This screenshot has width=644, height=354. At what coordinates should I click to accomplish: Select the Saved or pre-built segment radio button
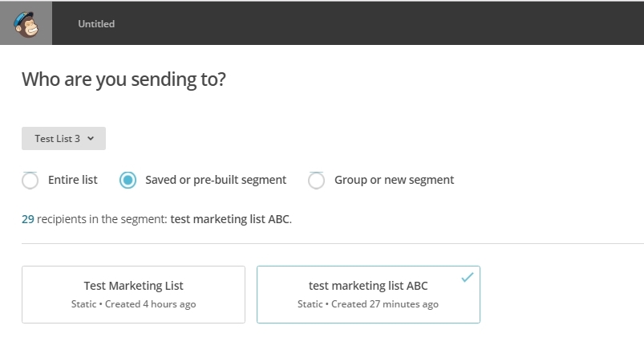click(128, 180)
